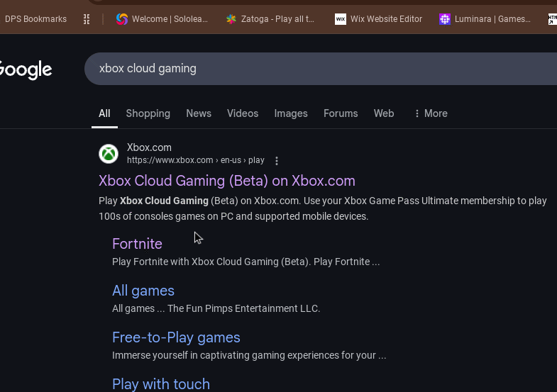Expand the More search filters menu

click(431, 113)
